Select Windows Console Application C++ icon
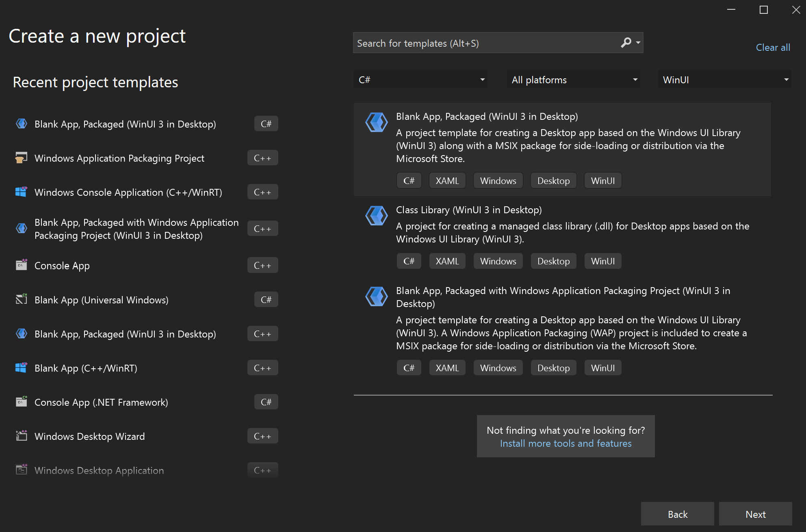Viewport: 806px width, 532px height. pyautogui.click(x=22, y=192)
